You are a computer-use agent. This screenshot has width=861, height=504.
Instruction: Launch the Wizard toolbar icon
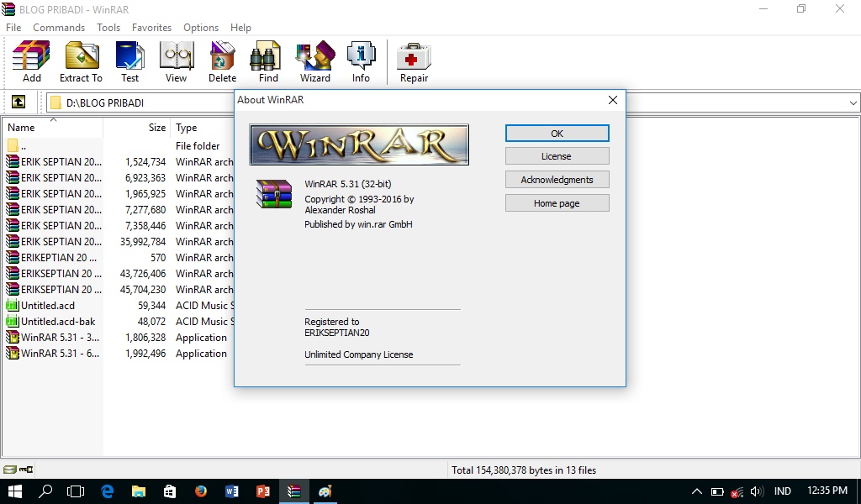[x=315, y=60]
